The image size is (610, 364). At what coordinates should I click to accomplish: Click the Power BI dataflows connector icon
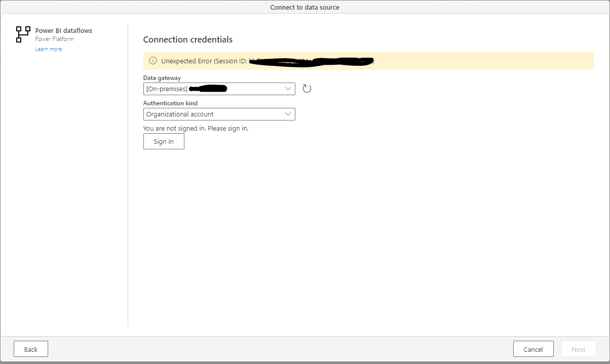pyautogui.click(x=23, y=34)
